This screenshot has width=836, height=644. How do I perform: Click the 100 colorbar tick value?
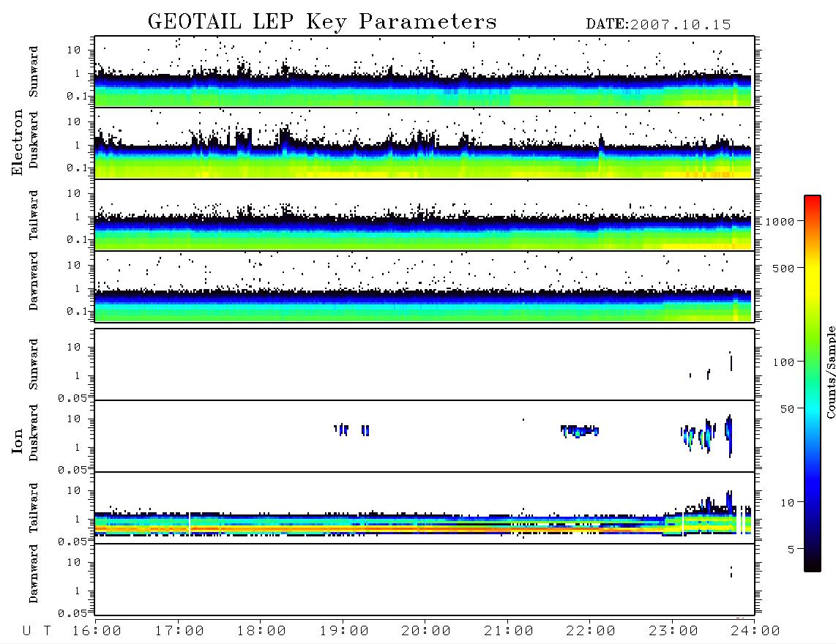click(x=783, y=362)
